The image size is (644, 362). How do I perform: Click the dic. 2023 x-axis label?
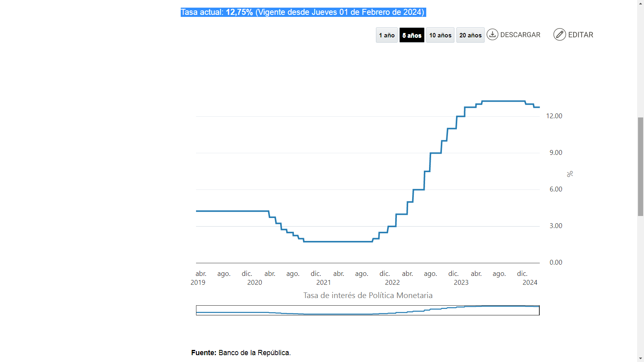click(458, 278)
